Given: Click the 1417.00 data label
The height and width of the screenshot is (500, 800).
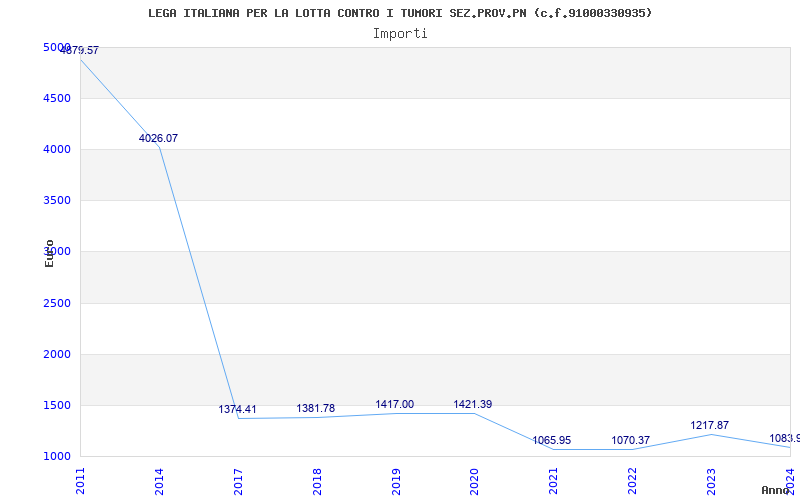Looking at the screenshot, I should (394, 404).
